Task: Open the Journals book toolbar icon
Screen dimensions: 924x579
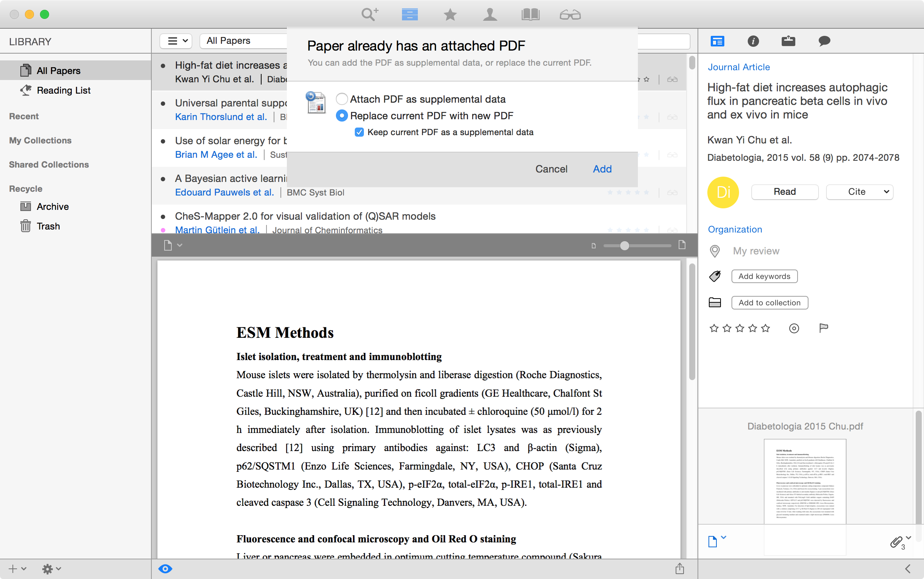Action: tap(530, 15)
